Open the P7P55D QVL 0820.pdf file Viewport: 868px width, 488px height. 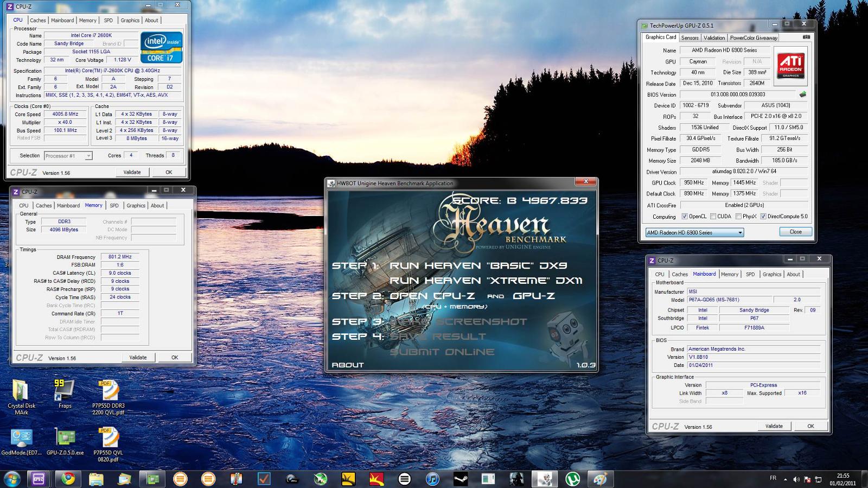(108, 445)
